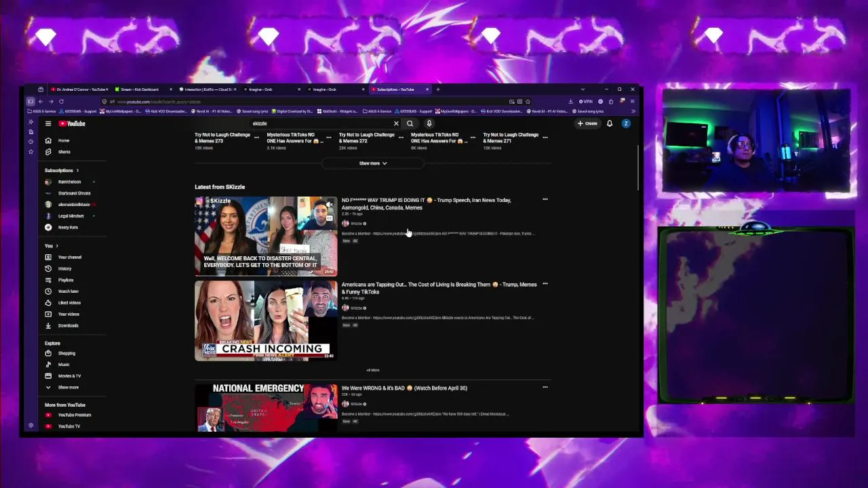
Task: Switch to Interaction Botrix tab
Action: click(x=207, y=89)
